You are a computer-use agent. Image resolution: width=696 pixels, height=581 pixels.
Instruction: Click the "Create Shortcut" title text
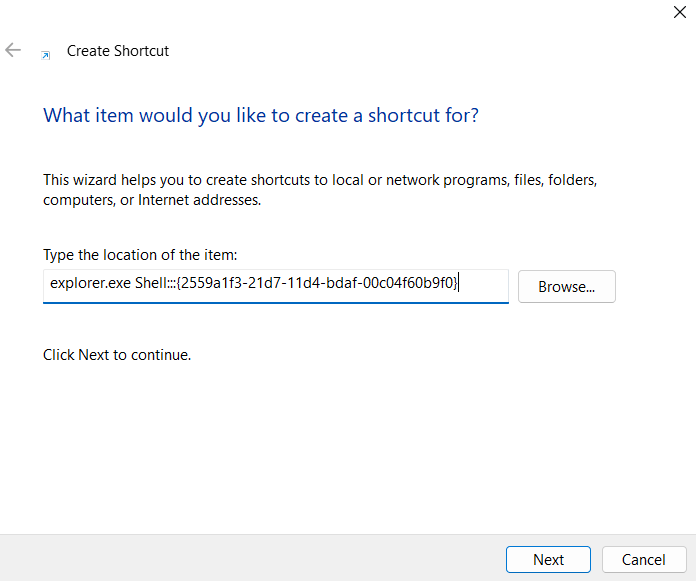coord(118,51)
